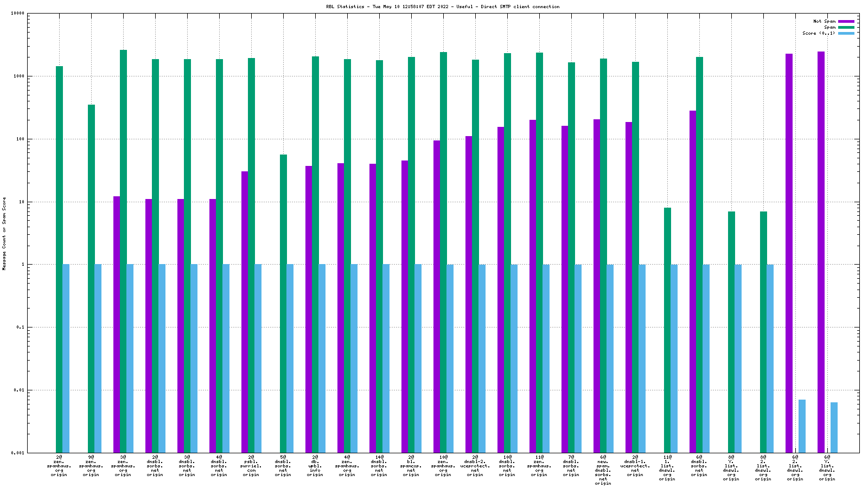The height and width of the screenshot is (488, 868).
Task: Click the blue Score (0..1) legend swatch
Action: [x=846, y=33]
